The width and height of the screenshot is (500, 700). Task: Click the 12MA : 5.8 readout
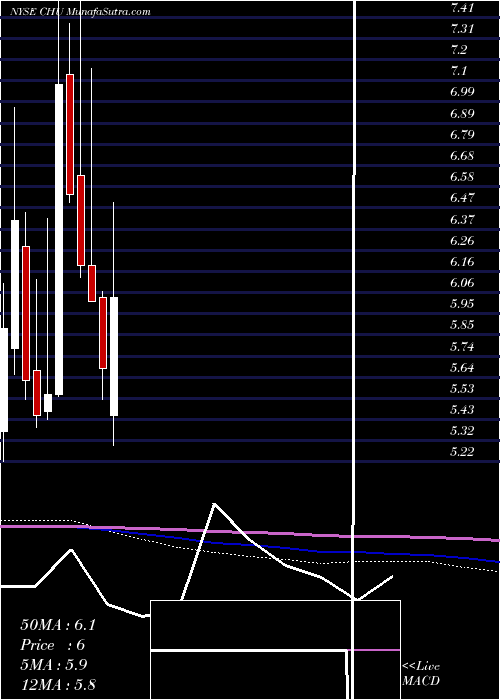[x=58, y=684]
